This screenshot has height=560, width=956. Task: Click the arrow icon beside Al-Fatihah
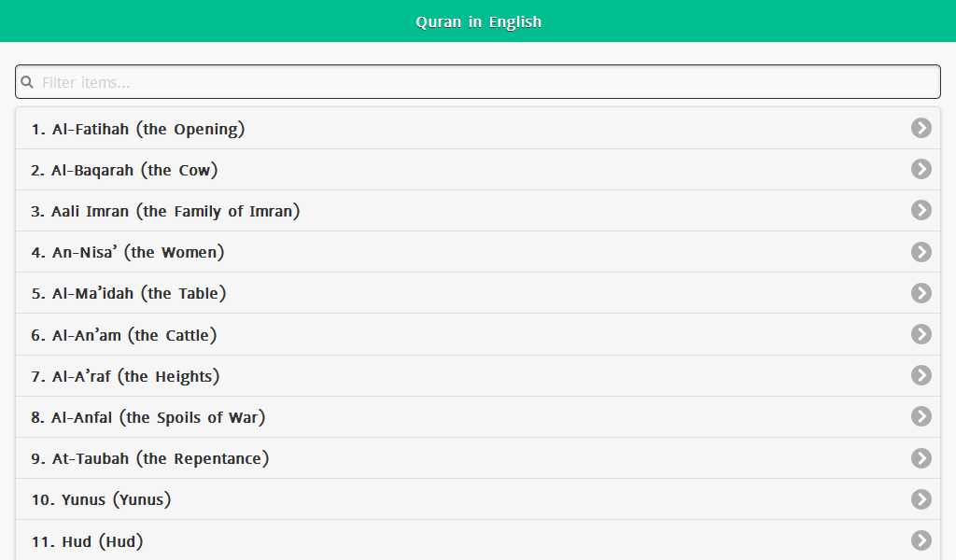click(x=921, y=128)
